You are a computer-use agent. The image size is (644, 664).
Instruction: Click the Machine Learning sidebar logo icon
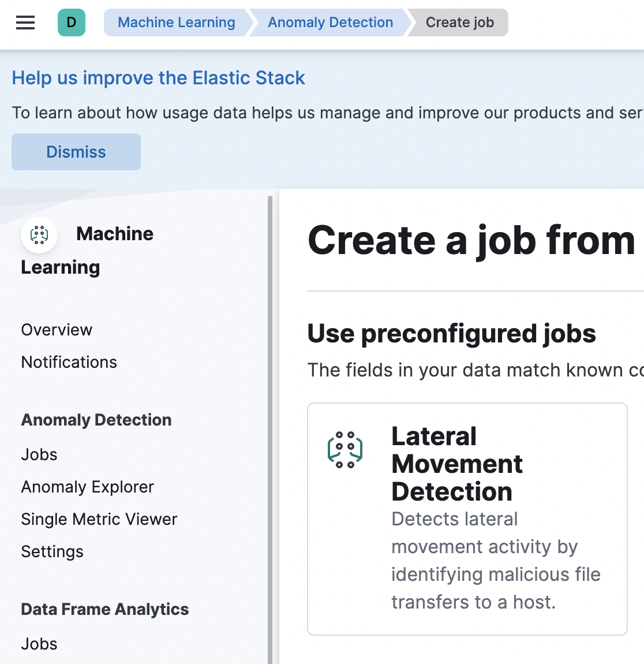click(39, 234)
